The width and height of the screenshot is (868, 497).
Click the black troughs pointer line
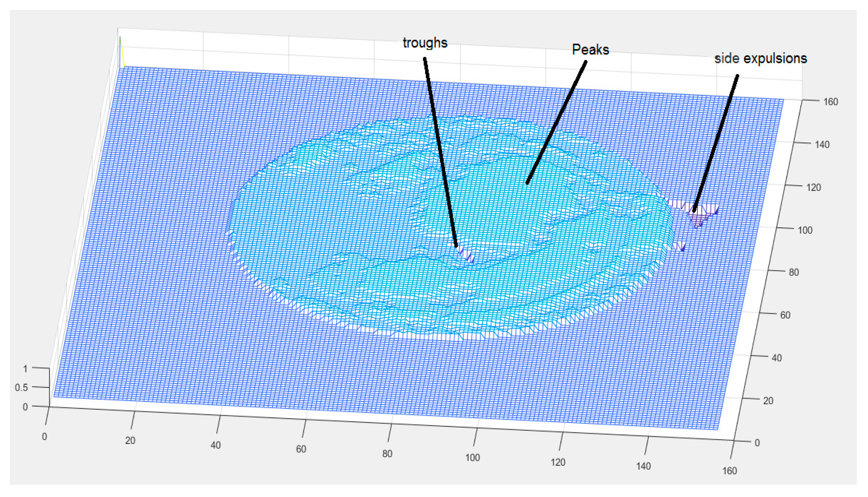440,154
